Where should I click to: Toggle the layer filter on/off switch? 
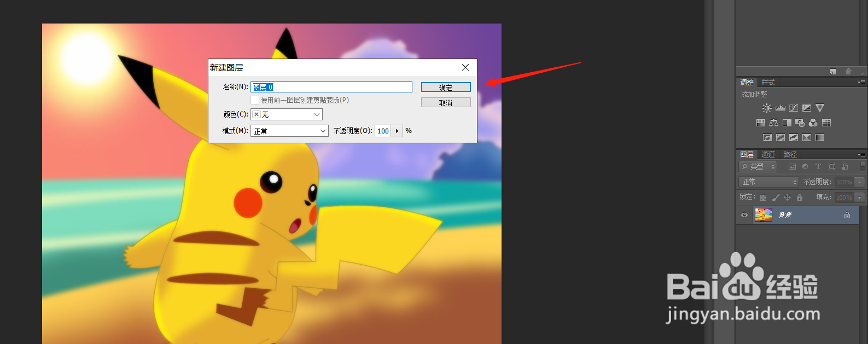pos(863,166)
